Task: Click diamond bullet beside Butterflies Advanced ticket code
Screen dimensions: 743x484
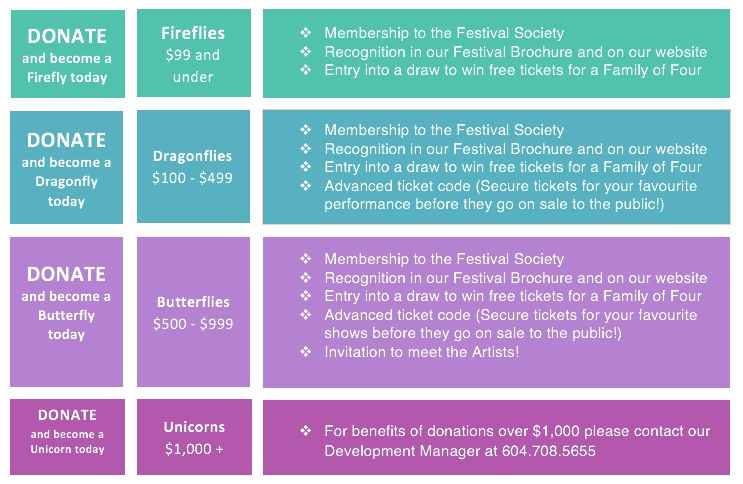Action: coord(306,314)
